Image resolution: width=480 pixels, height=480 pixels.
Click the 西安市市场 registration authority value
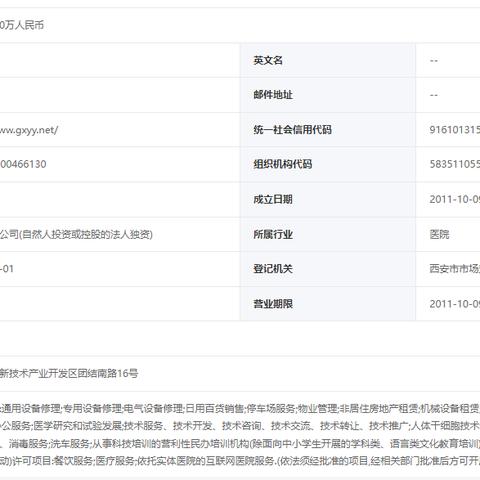[x=455, y=269]
